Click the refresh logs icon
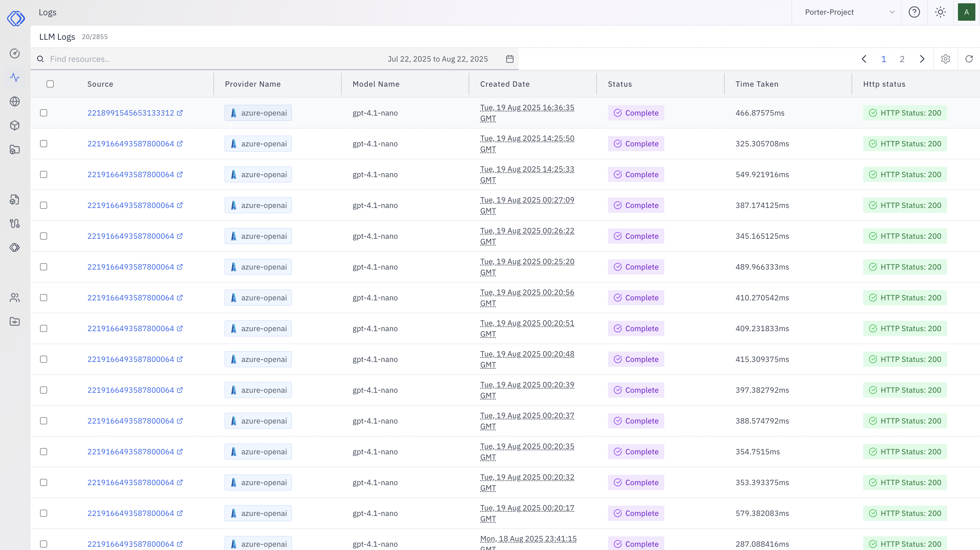The width and height of the screenshot is (980, 550). (969, 59)
